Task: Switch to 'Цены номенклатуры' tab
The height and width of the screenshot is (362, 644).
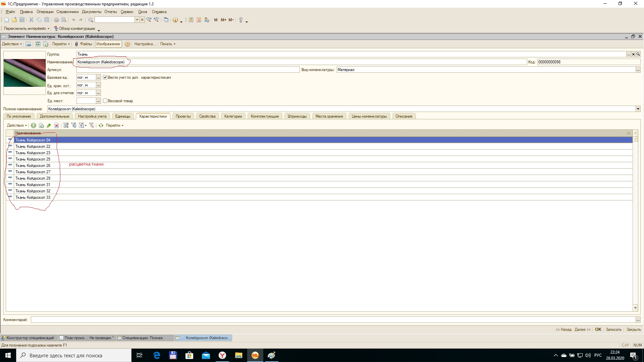Action: [369, 116]
